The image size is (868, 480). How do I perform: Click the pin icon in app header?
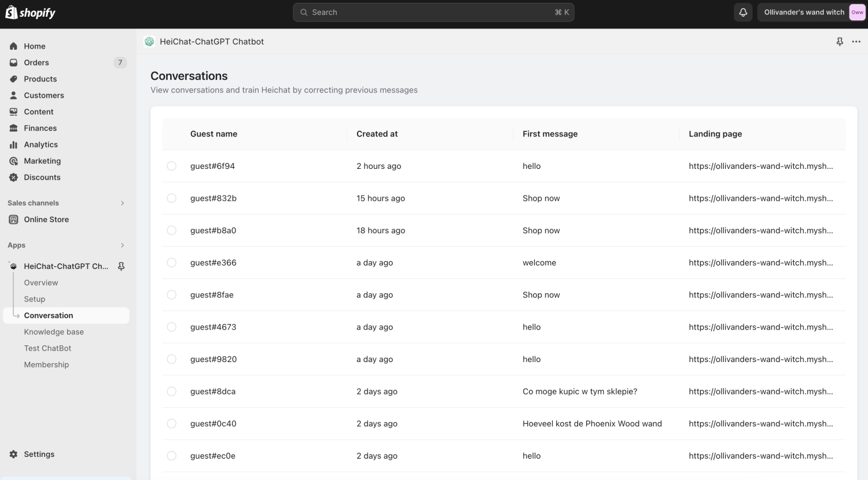[840, 42]
